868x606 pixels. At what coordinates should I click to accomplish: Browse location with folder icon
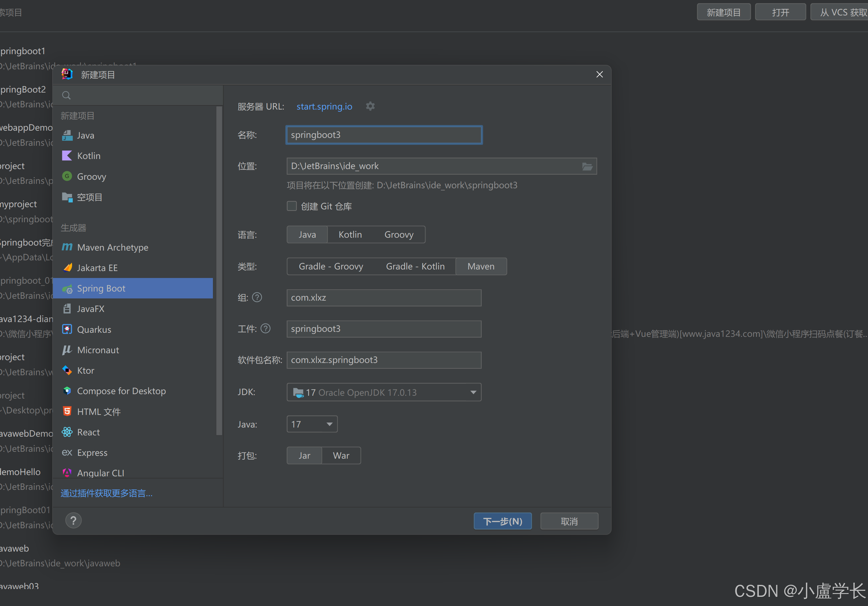point(587,166)
